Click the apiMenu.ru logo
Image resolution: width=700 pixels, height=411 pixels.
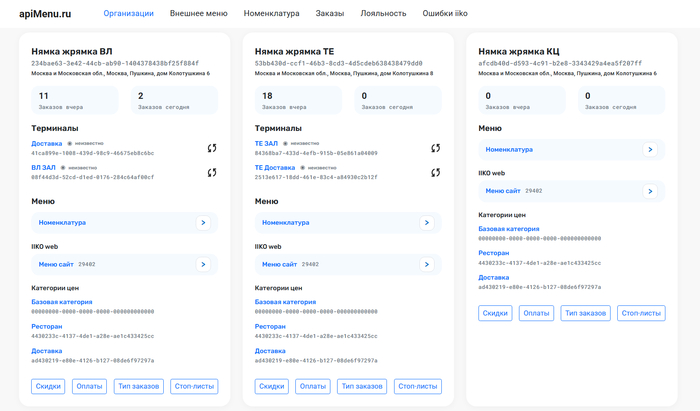click(45, 14)
